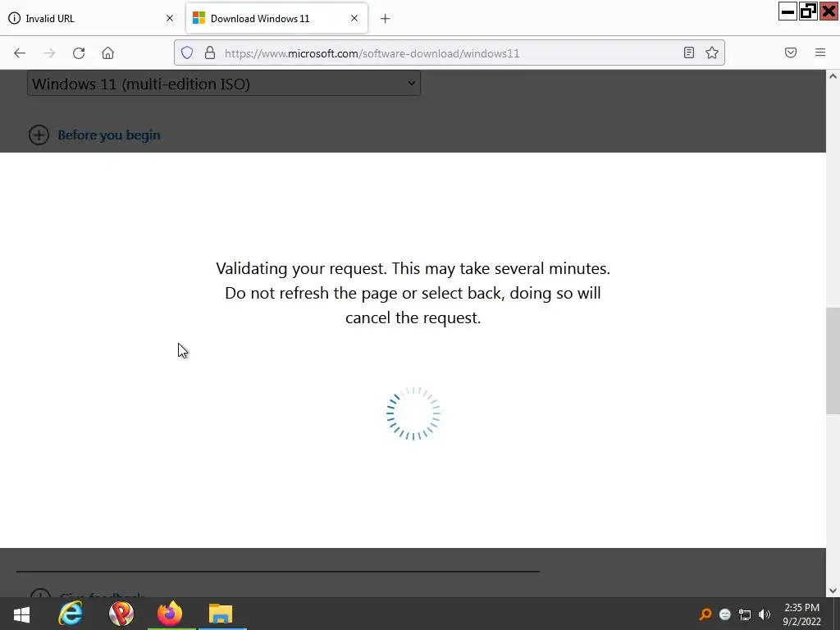Select the Download Windows 11 tab
Image resolution: width=840 pixels, height=630 pixels.
(276, 18)
